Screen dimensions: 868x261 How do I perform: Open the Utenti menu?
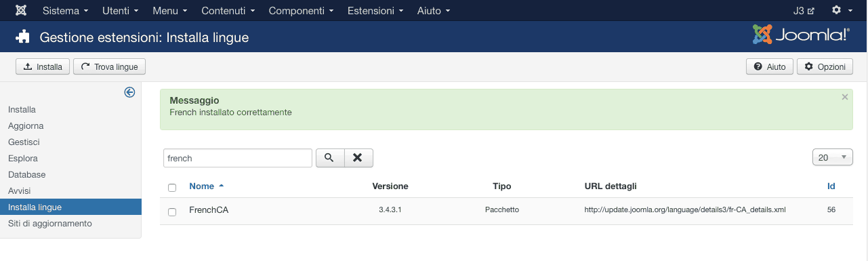121,11
